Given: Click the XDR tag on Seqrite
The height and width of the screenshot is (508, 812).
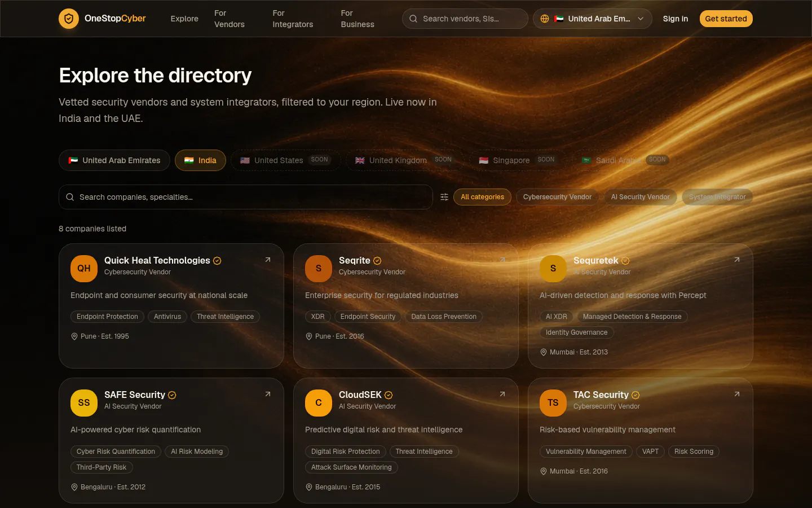Looking at the screenshot, I should click(318, 317).
